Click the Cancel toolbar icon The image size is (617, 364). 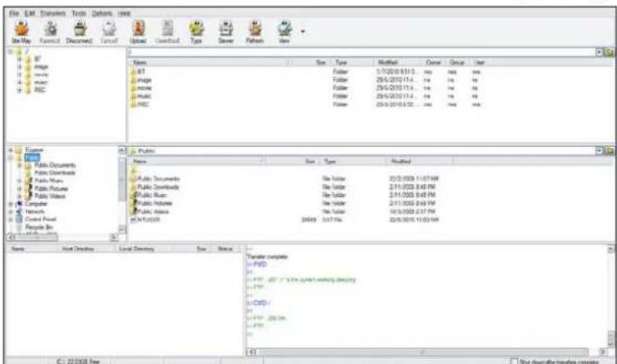pyautogui.click(x=108, y=32)
